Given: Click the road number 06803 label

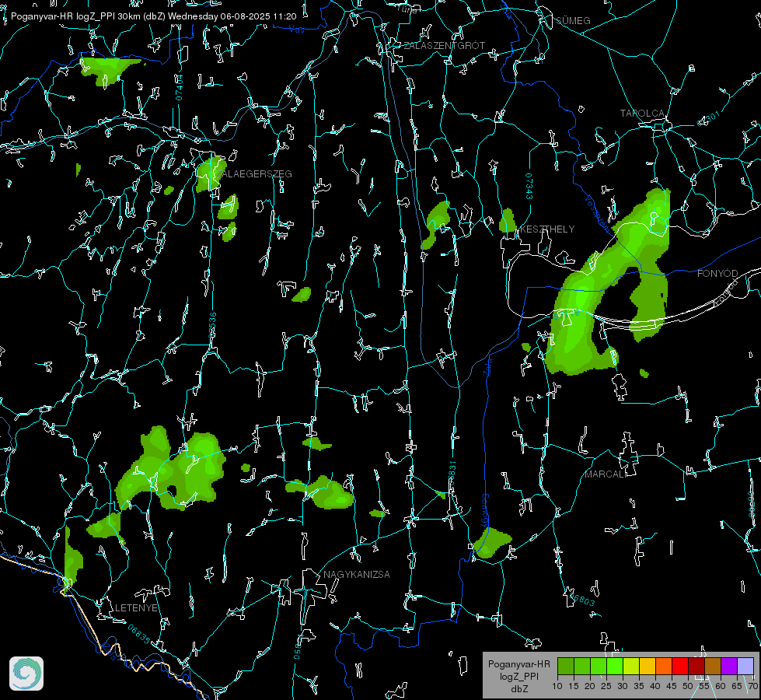Looking at the screenshot, I should tap(582, 599).
